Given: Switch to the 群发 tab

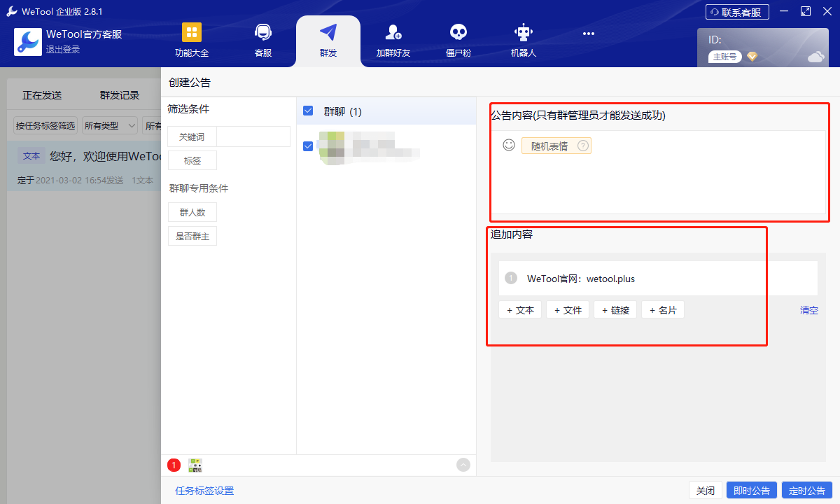Looking at the screenshot, I should coord(328,41).
